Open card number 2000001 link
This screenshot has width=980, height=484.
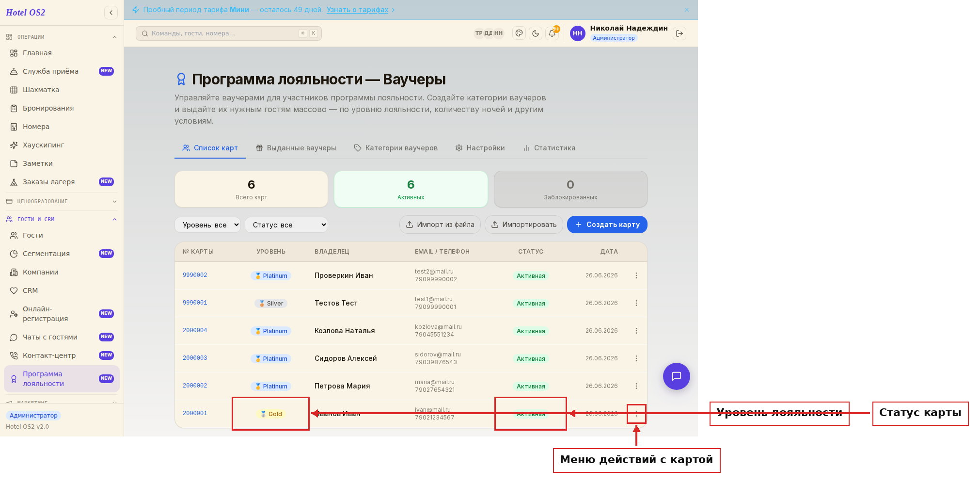(x=195, y=413)
